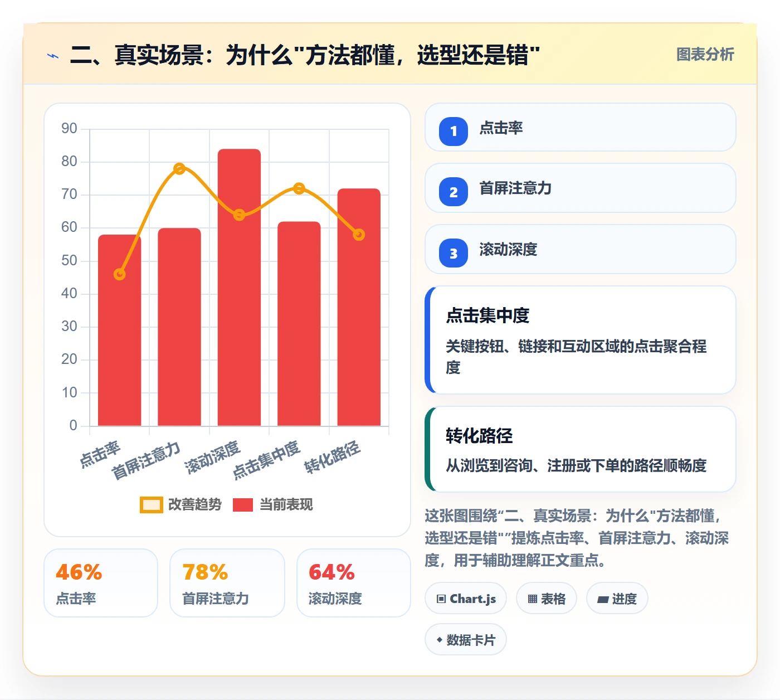Click the diamond icon in 数据卡片 tag
Image resolution: width=780 pixels, height=700 pixels.
pos(440,640)
